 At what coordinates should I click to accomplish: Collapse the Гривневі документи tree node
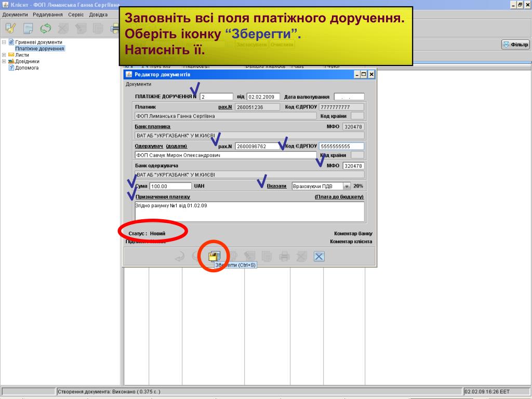point(4,42)
